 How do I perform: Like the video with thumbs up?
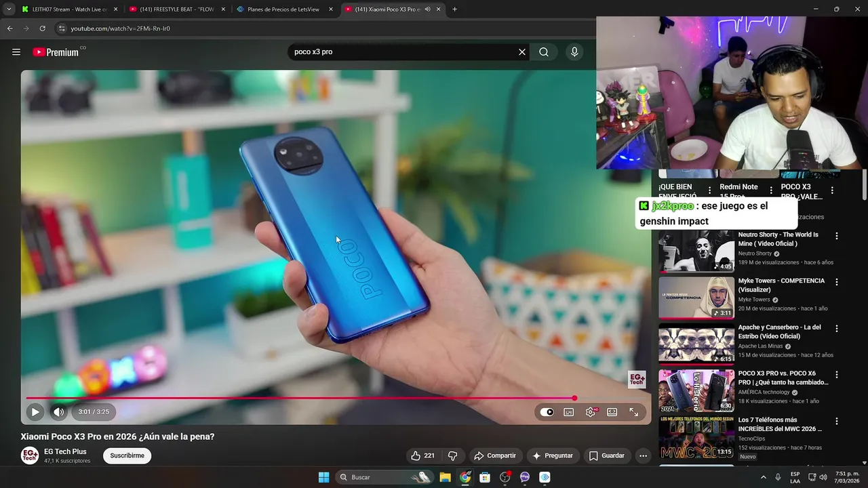pos(422,455)
